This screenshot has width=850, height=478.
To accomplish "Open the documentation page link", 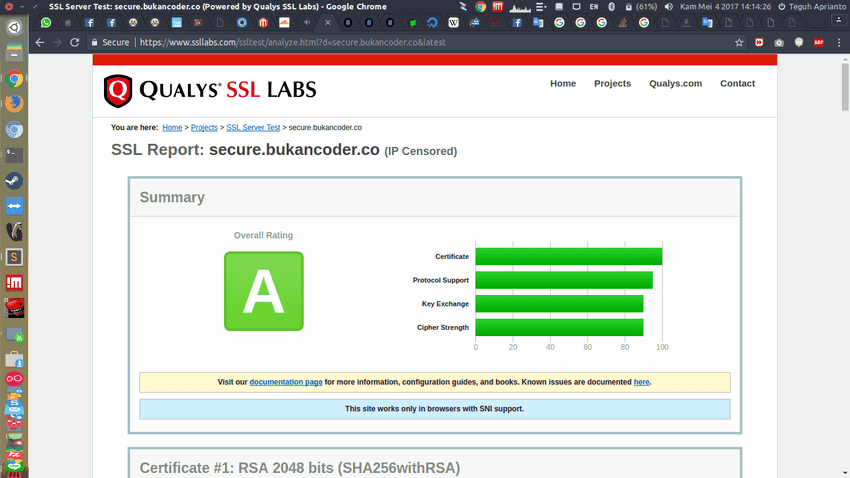I will pos(285,382).
